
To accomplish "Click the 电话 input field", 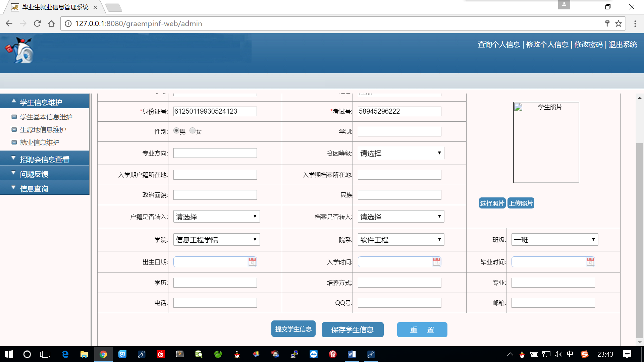I will click(215, 303).
